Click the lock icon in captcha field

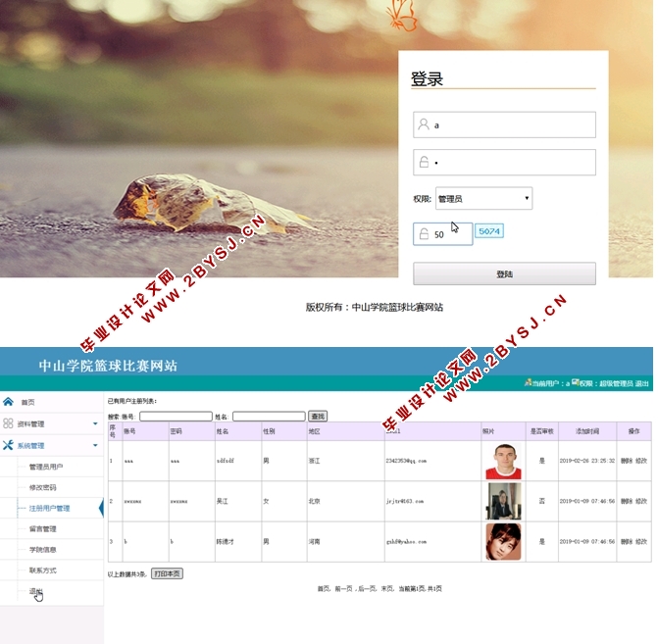point(424,234)
